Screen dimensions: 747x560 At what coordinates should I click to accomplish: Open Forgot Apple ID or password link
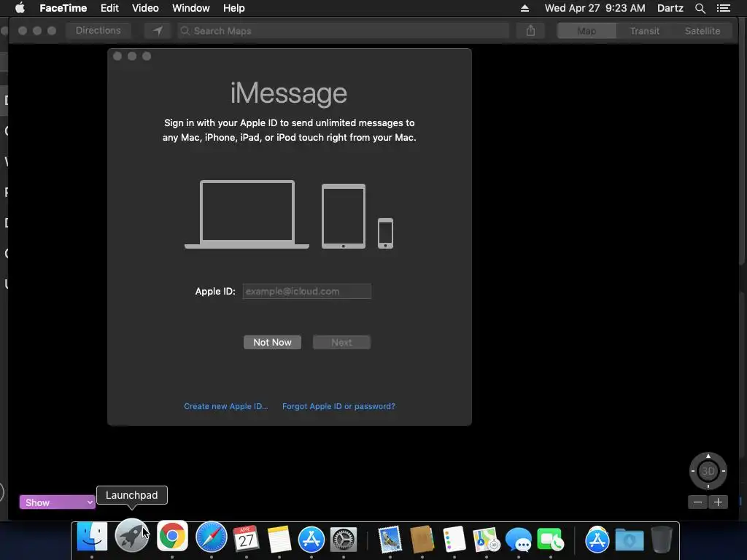(338, 406)
